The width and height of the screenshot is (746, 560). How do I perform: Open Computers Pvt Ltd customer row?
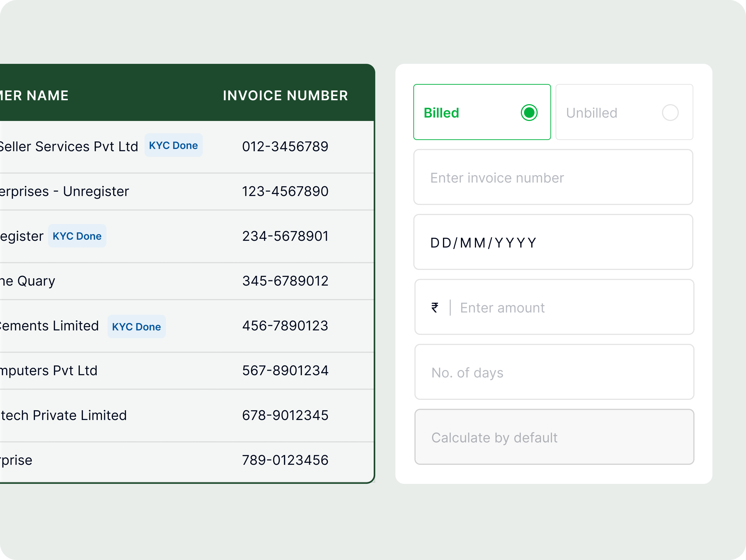pos(49,370)
